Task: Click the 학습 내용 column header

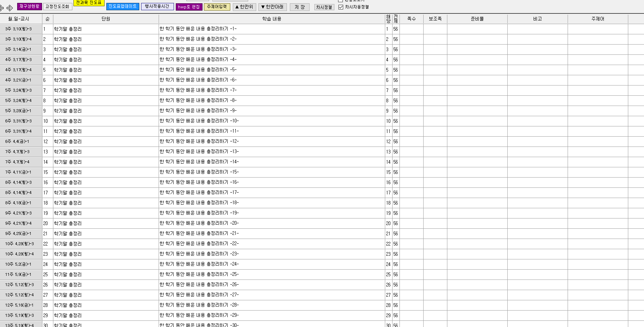Action: point(272,19)
